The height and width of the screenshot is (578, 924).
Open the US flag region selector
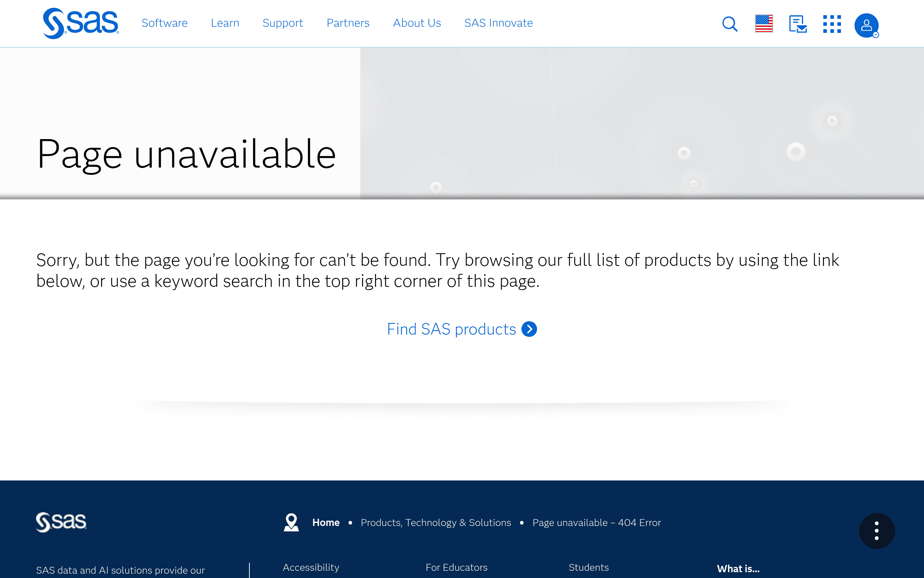pos(764,24)
